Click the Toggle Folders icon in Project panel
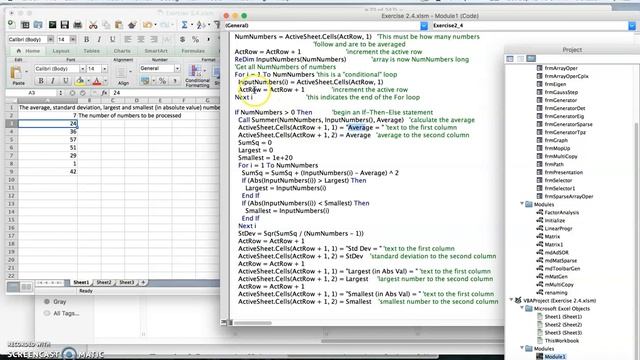640x360 pixels. click(531, 59)
